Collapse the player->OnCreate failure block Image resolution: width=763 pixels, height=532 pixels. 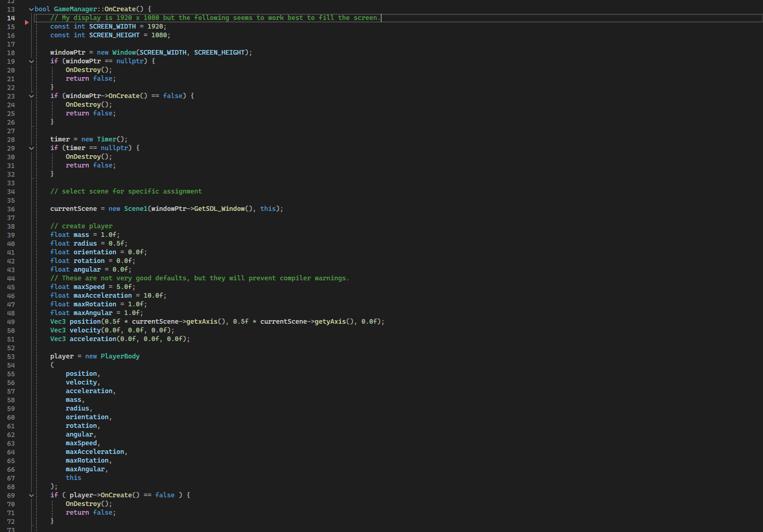[31, 495]
